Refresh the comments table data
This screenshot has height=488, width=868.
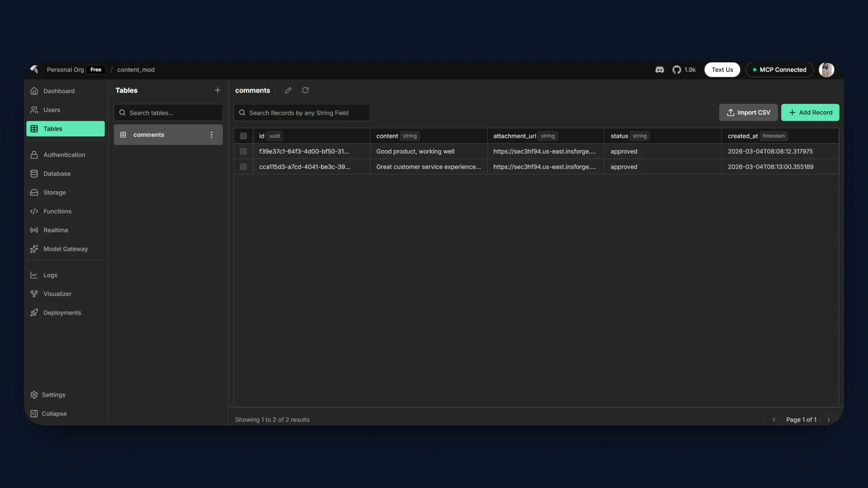[306, 90]
